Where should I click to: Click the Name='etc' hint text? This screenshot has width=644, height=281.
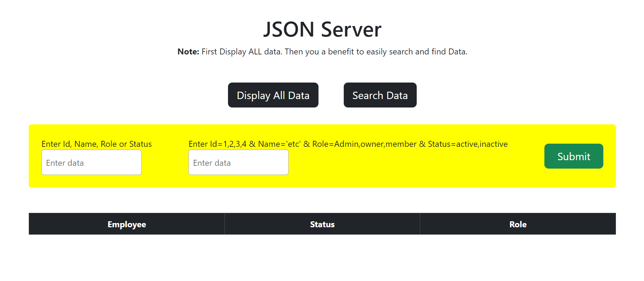coord(280,144)
